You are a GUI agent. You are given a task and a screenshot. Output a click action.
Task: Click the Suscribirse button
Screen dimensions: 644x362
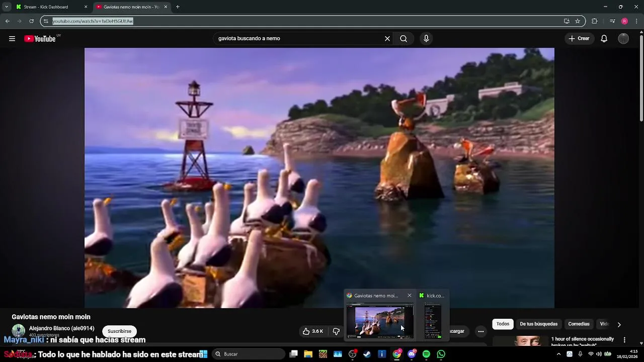[x=119, y=331]
